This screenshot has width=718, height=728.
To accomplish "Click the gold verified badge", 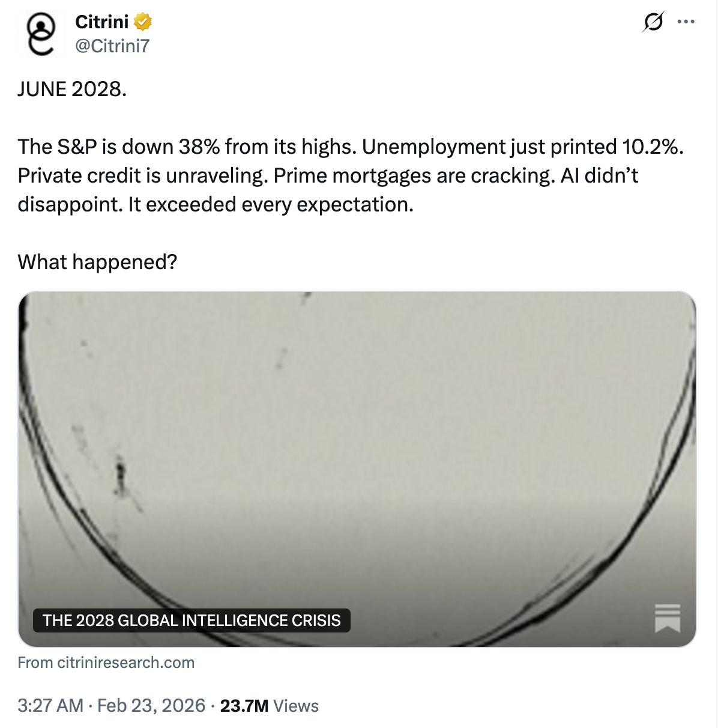I will [x=142, y=22].
